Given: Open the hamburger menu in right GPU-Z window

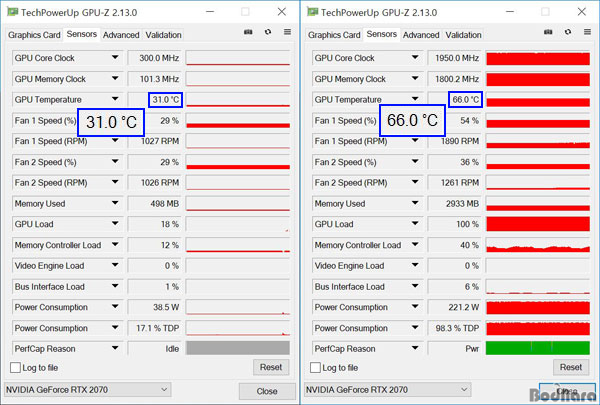Looking at the screenshot, I should pyautogui.click(x=587, y=32).
